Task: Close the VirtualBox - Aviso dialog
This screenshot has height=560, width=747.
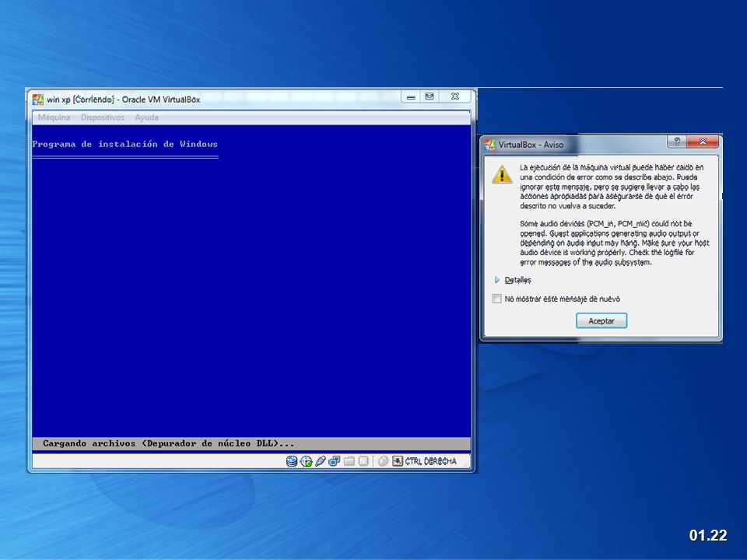Action: 703,142
